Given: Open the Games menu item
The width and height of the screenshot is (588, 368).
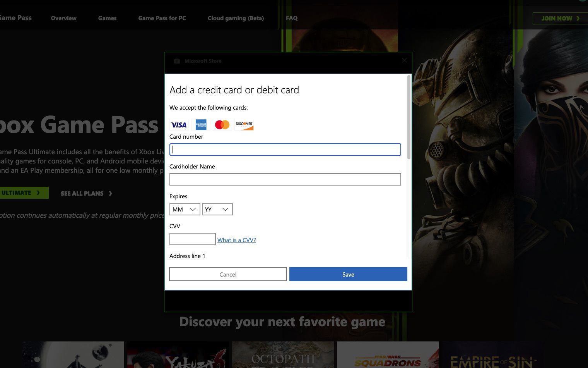Looking at the screenshot, I should [108, 18].
